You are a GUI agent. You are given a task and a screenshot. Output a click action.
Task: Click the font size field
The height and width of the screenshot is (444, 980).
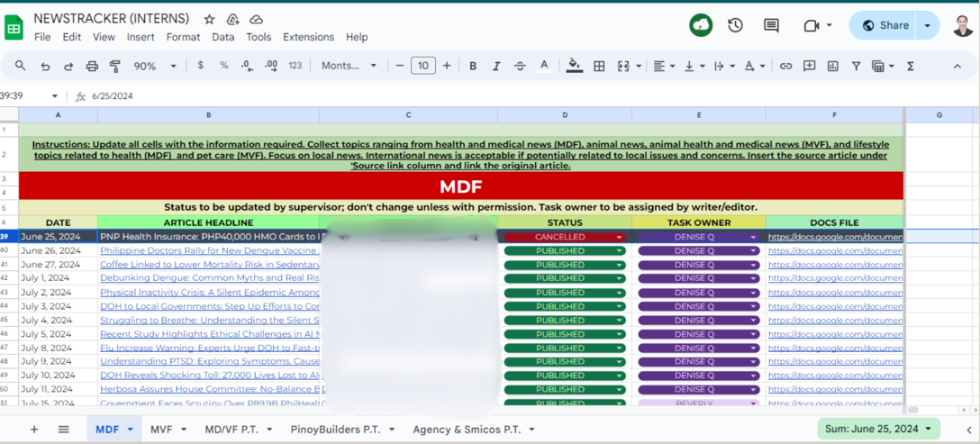(423, 66)
